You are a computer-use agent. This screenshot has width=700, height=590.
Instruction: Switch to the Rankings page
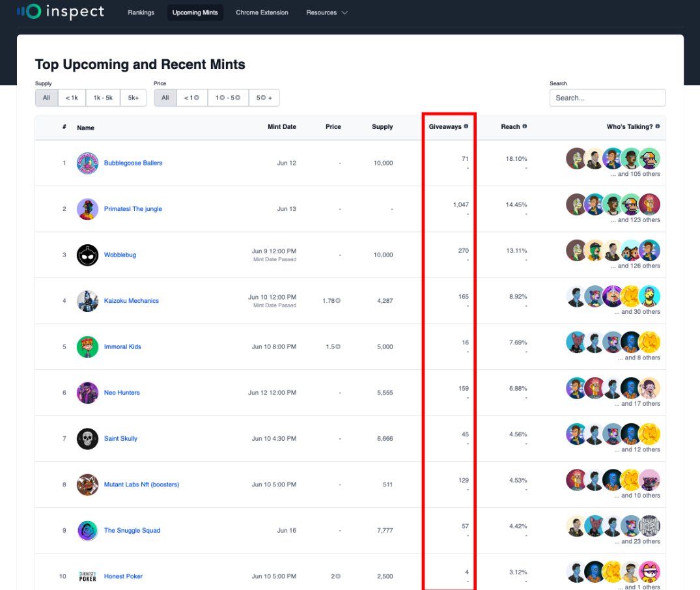click(x=141, y=12)
